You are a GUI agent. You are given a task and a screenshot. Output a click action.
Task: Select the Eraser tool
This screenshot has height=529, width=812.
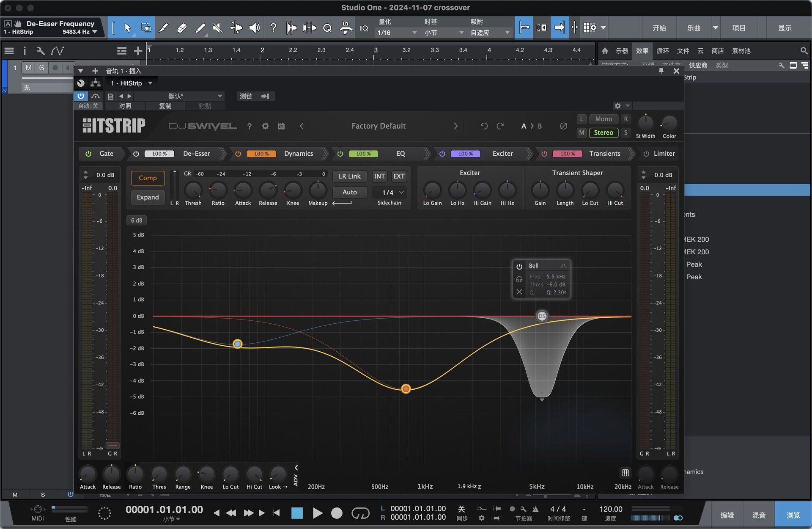point(181,28)
